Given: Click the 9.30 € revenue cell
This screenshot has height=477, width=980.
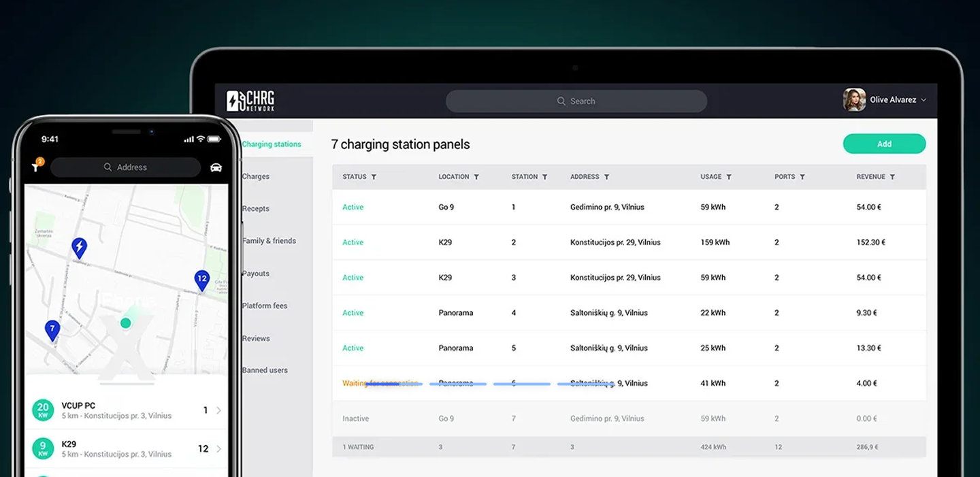Looking at the screenshot, I should [866, 313].
